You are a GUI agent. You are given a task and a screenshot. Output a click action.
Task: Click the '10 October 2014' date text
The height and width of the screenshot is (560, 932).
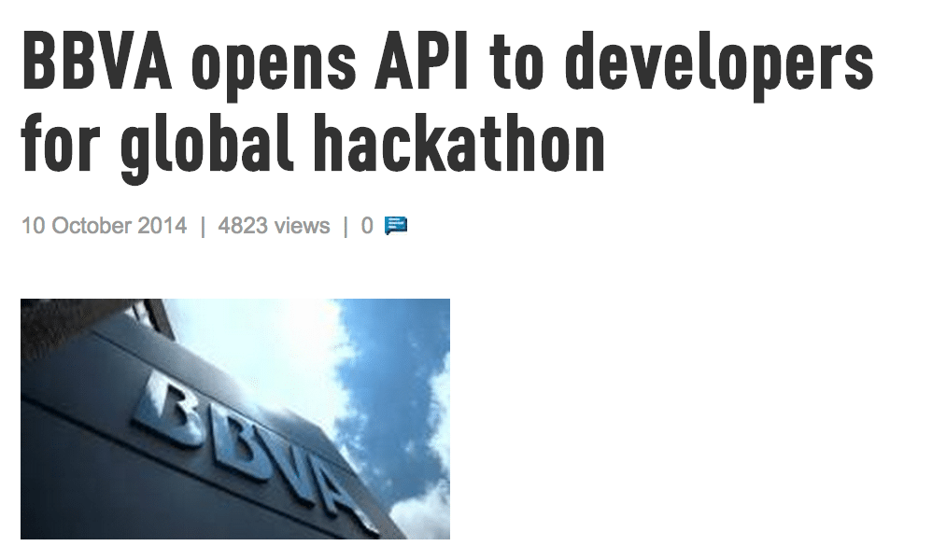point(104,226)
